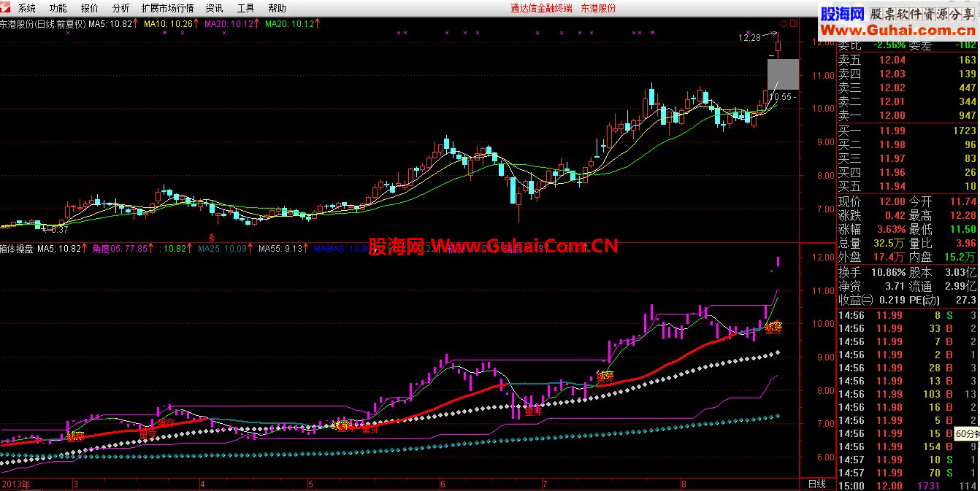Click the 今开 11.74 field
This screenshot has height=491, width=980.
click(942, 201)
